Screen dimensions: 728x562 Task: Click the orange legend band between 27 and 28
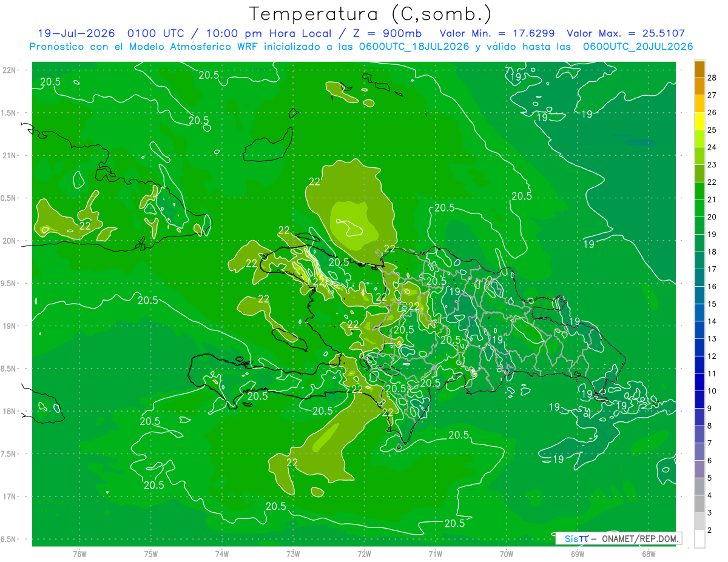(x=699, y=87)
